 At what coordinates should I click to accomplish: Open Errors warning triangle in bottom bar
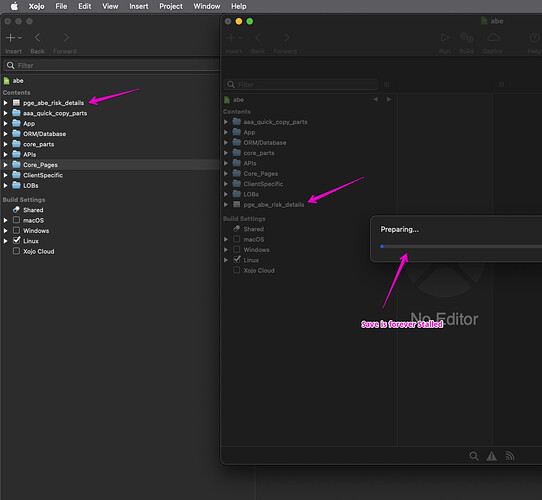[x=492, y=456]
